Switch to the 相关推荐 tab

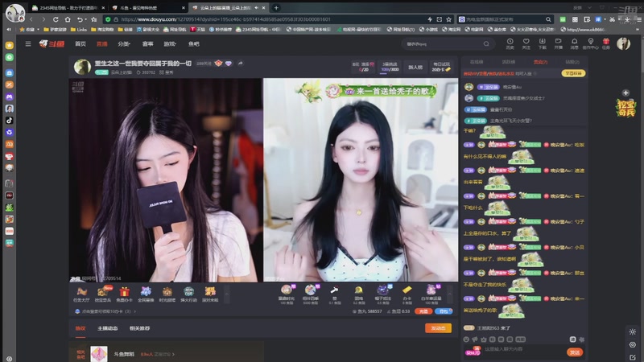point(139,328)
